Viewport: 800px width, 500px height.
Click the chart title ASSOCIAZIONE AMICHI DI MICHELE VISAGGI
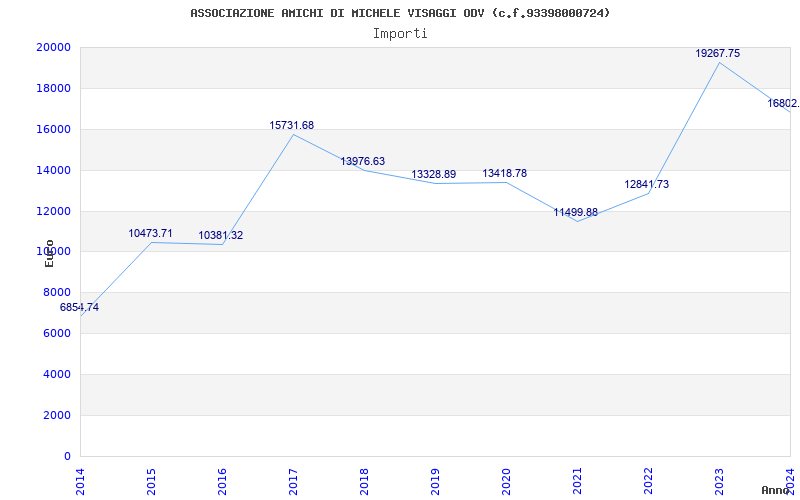[400, 13]
